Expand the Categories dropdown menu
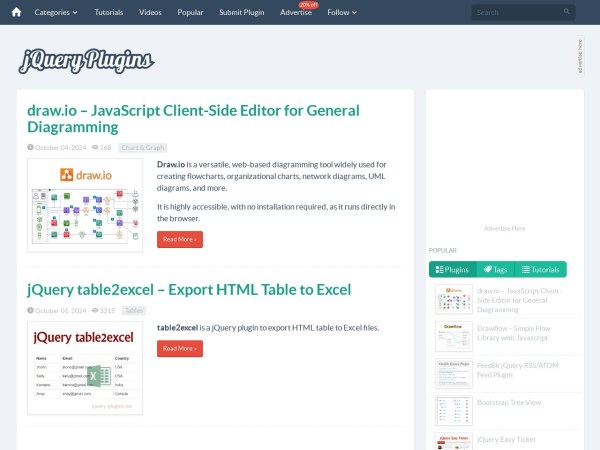Viewport: 600px width, 450px height. [x=59, y=12]
